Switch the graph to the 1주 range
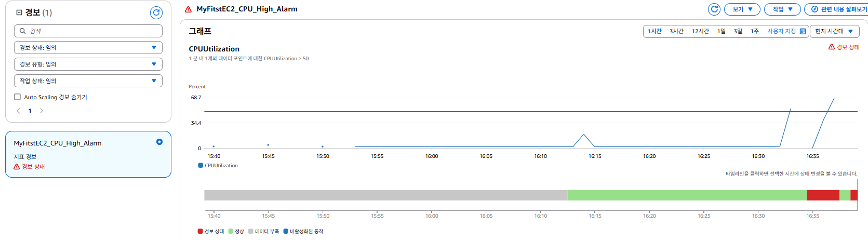 [754, 31]
